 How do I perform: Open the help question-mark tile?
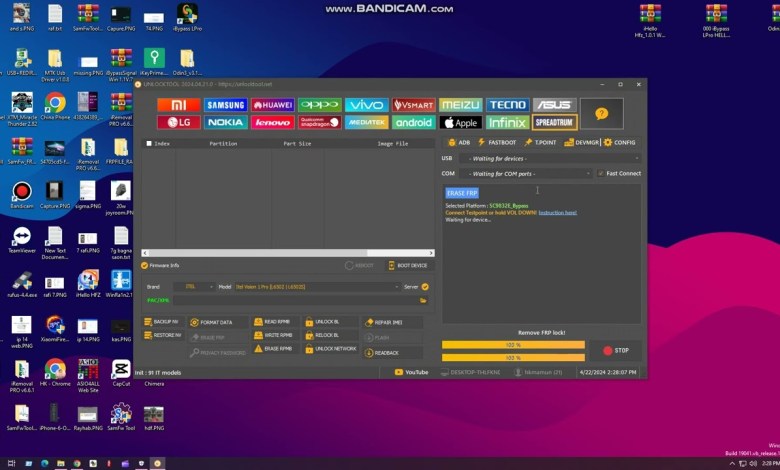click(601, 114)
